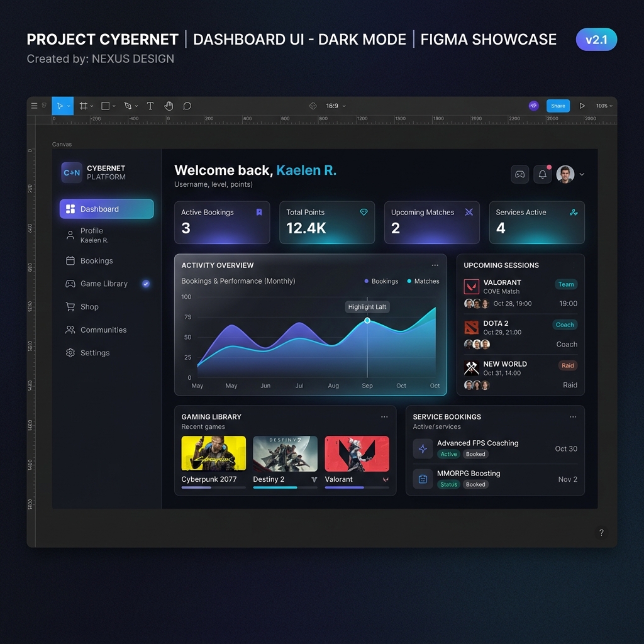Expand the user account chevron

(x=582, y=175)
